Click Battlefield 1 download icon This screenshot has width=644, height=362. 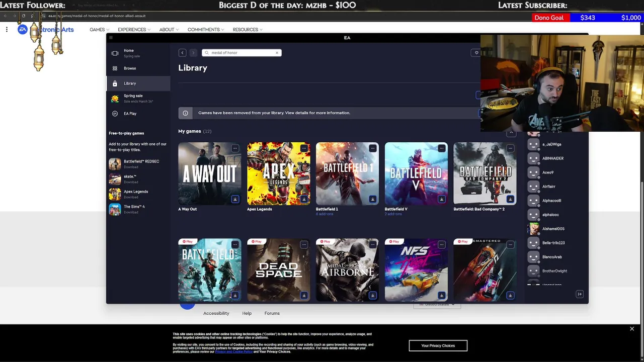[x=373, y=199]
